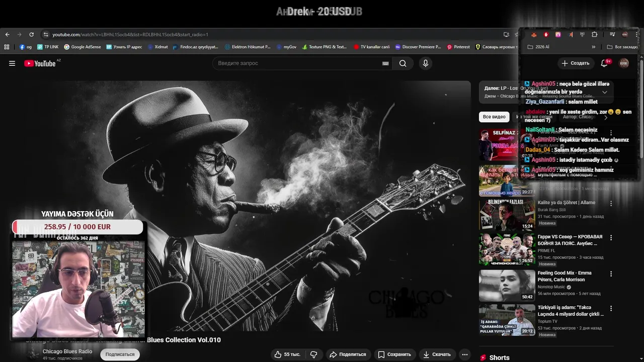Select the Все видео filter chip

point(494,117)
